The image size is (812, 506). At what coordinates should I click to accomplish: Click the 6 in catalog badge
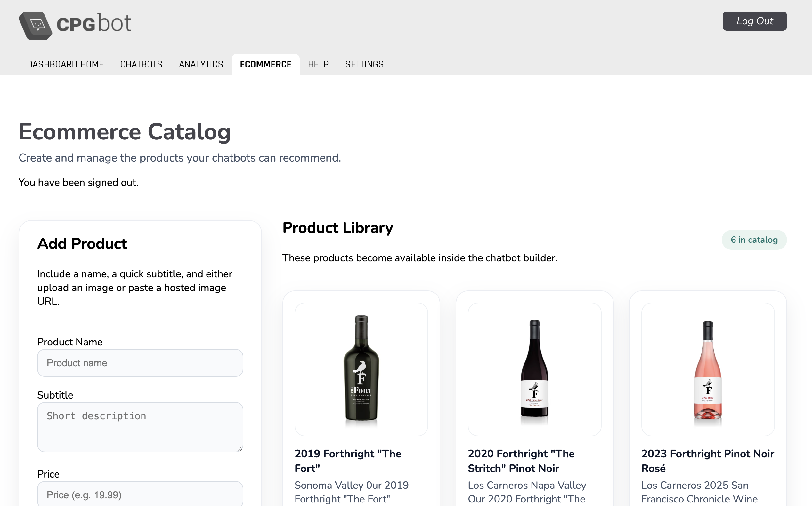point(754,240)
